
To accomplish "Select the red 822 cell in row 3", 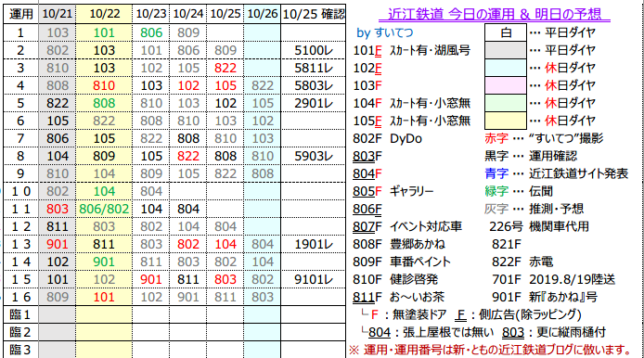I will click(x=225, y=68).
